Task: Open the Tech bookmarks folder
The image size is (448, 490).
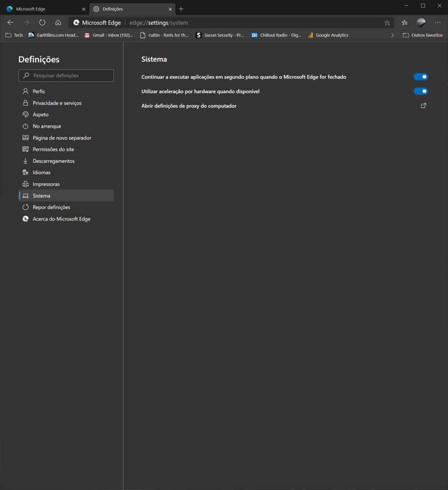Action: [x=14, y=35]
